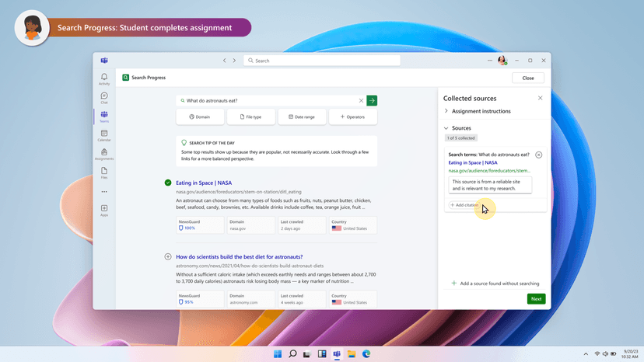Submit search with green arrow button
This screenshot has width=644, height=362.
[x=372, y=100]
